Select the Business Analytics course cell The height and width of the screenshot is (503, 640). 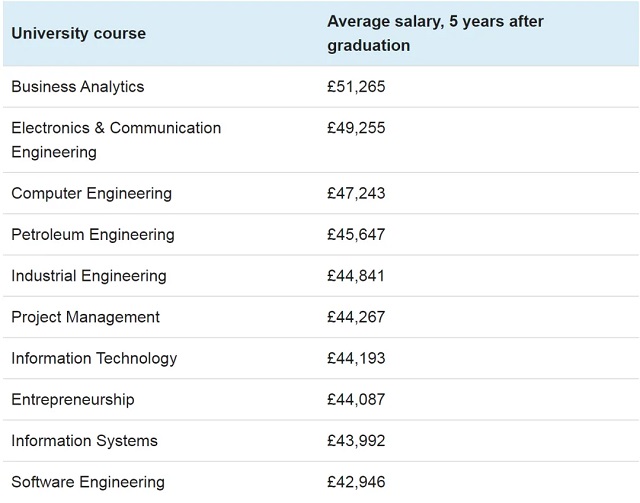[78, 87]
